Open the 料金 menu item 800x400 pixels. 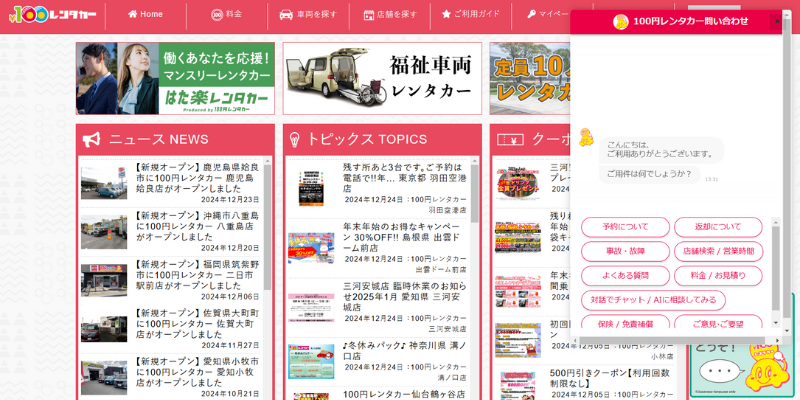pyautogui.click(x=227, y=14)
